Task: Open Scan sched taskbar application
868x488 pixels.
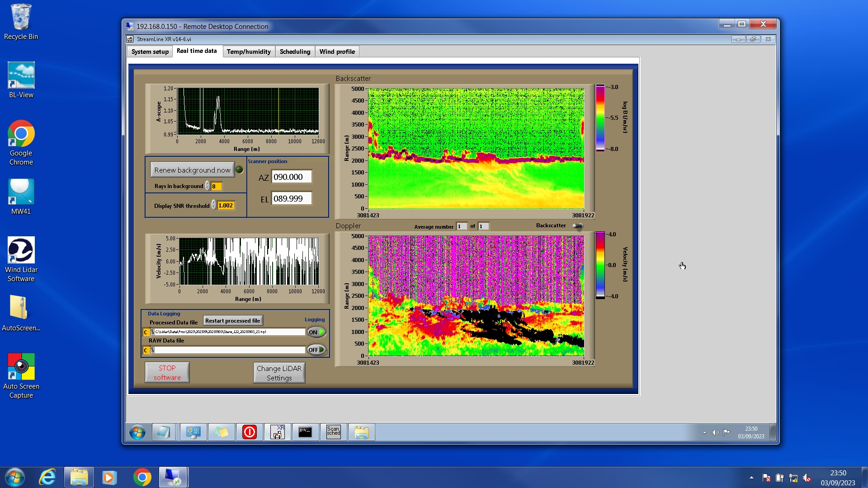Action: coord(333,432)
